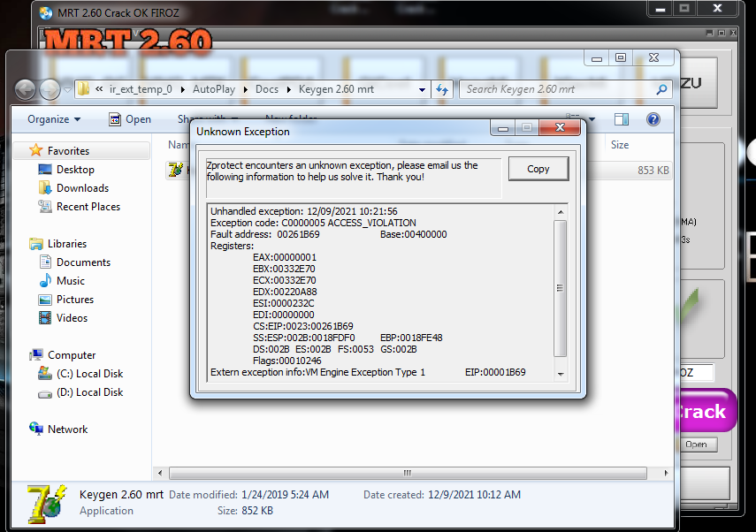Image resolution: width=756 pixels, height=532 pixels.
Task: Open Videos library
Action: tap(72, 318)
